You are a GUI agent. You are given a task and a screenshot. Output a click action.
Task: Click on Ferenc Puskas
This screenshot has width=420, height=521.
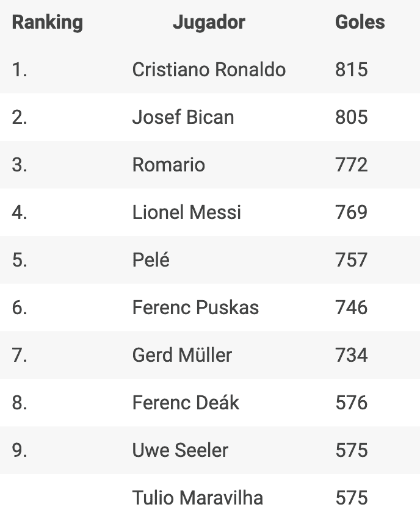[195, 307]
